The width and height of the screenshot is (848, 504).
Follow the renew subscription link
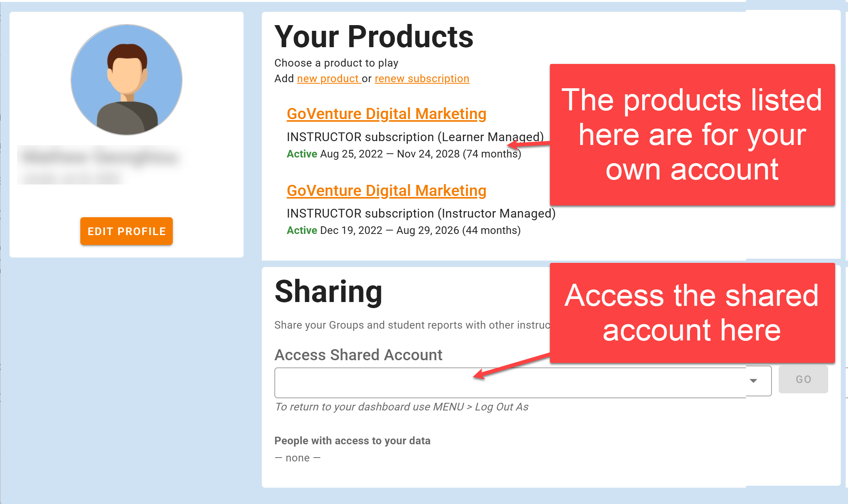coord(422,79)
